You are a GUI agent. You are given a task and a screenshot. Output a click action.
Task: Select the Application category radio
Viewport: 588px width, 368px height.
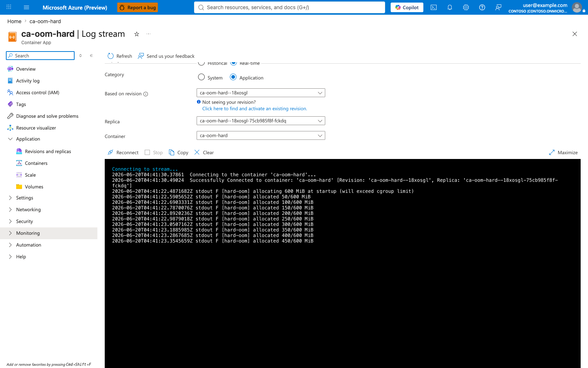pos(233,77)
